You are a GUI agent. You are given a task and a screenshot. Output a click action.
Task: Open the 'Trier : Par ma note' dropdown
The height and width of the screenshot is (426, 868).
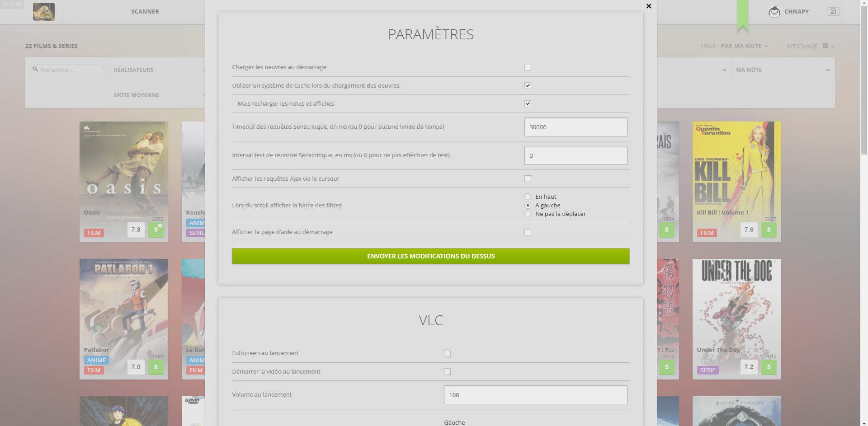point(734,46)
